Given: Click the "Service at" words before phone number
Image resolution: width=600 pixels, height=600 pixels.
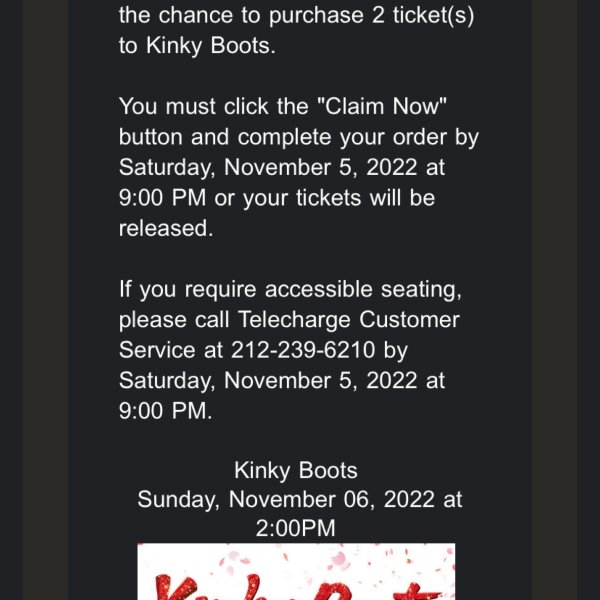Looking at the screenshot, I should 171,350.
